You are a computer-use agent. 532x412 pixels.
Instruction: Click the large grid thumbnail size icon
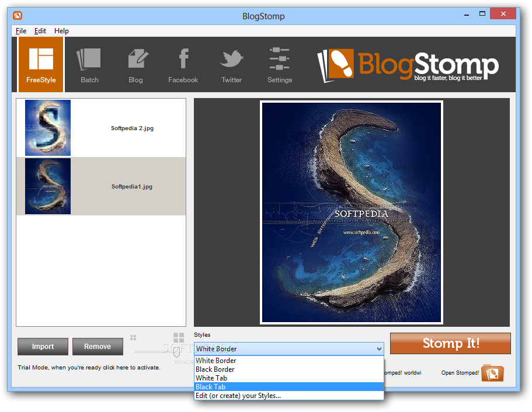pos(179,338)
